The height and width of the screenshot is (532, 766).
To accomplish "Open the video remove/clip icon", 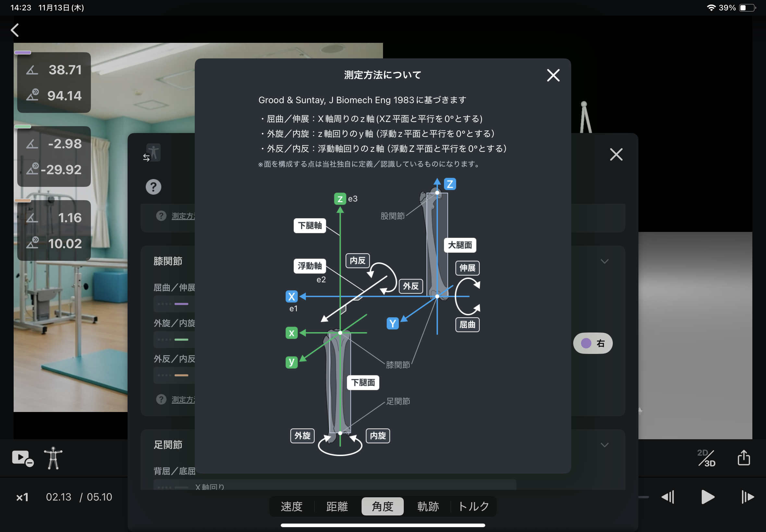I will coord(22,458).
